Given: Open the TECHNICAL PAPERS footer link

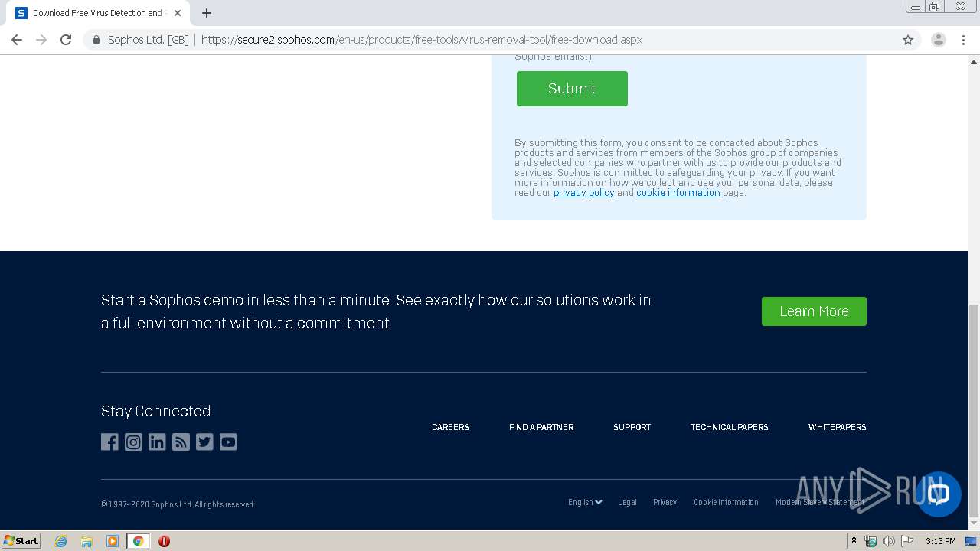Looking at the screenshot, I should coord(729,427).
